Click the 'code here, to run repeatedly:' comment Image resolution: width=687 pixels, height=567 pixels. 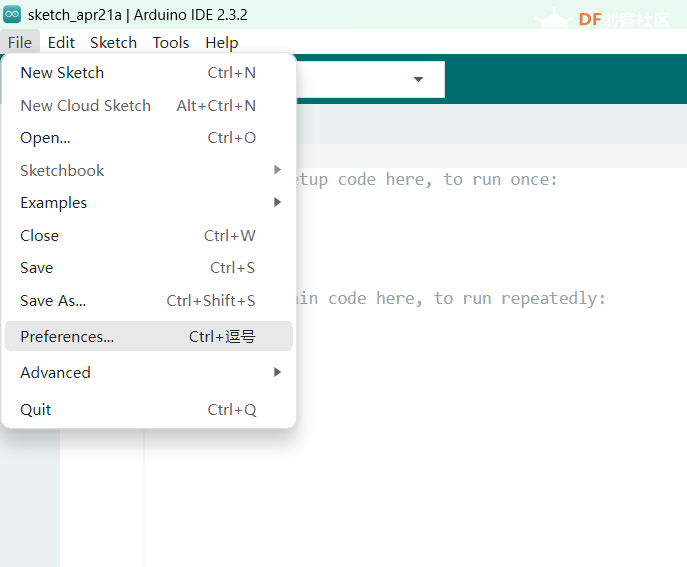coord(467,299)
